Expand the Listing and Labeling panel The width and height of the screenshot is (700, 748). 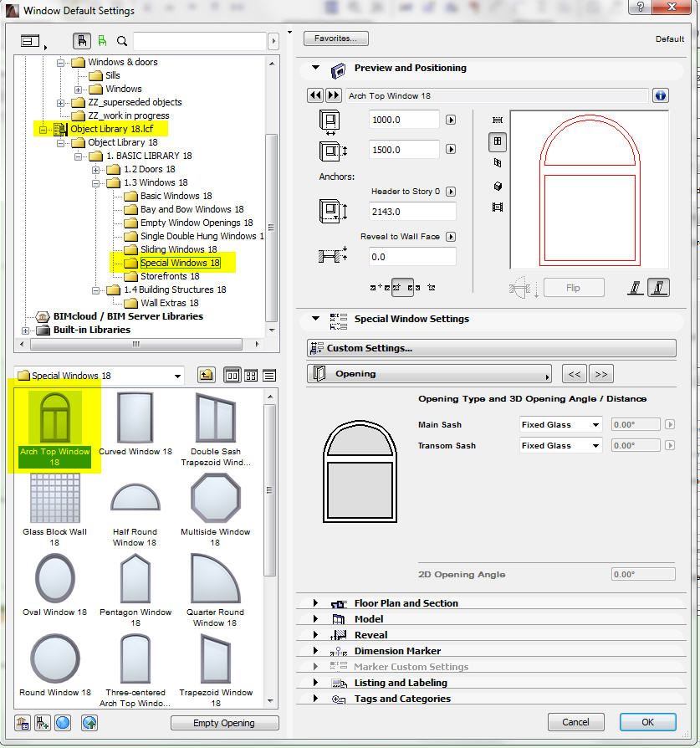pyautogui.click(x=315, y=683)
